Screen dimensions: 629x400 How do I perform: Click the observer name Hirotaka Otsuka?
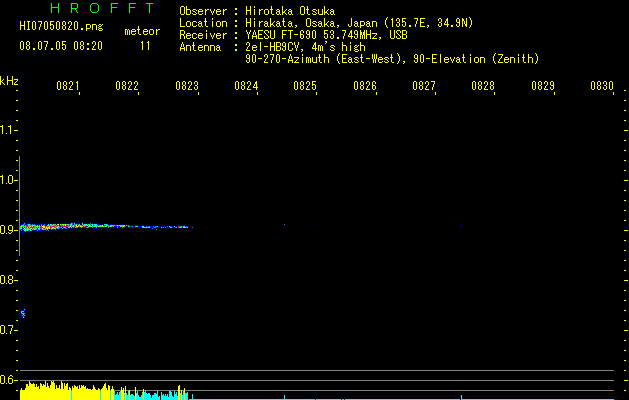click(290, 11)
